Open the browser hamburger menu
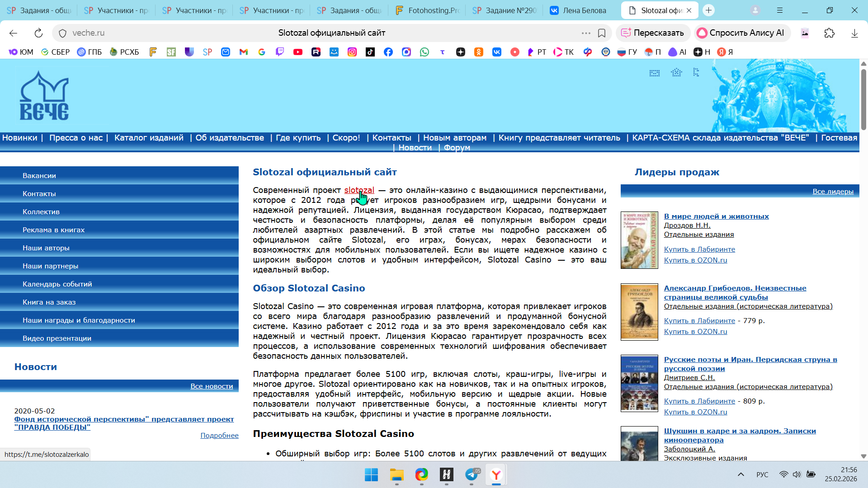The image size is (868, 488). 780,10
